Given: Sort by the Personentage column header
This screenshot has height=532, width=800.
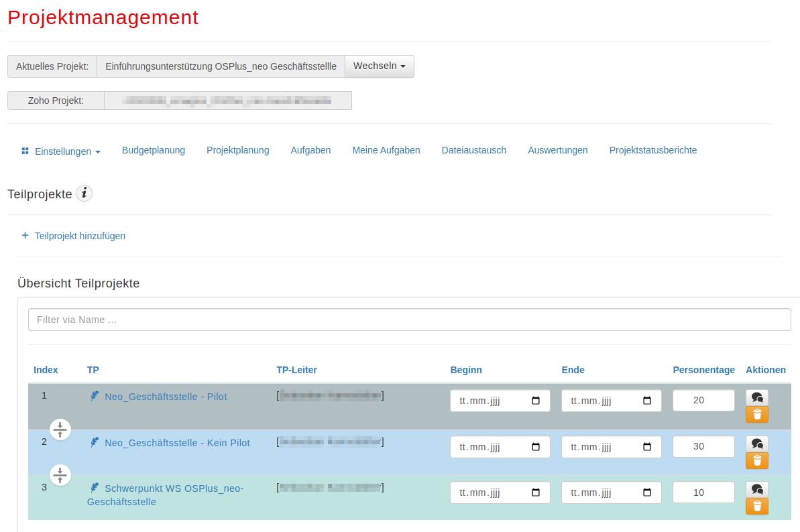Looking at the screenshot, I should click(703, 370).
